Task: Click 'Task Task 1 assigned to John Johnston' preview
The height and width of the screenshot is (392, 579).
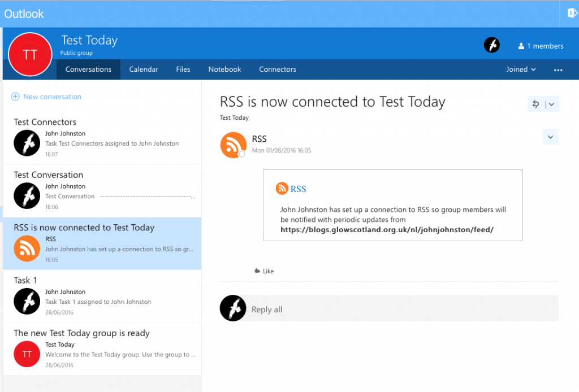Action: coord(98,302)
